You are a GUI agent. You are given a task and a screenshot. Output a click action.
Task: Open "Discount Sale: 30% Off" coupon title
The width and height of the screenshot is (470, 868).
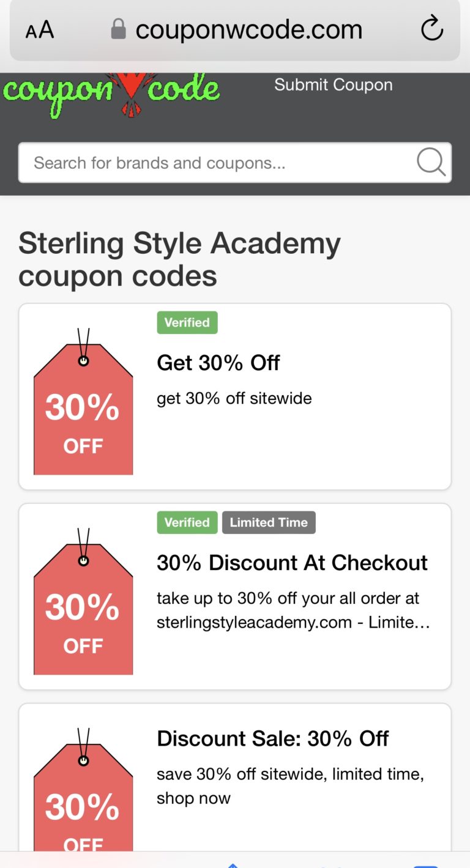click(272, 738)
